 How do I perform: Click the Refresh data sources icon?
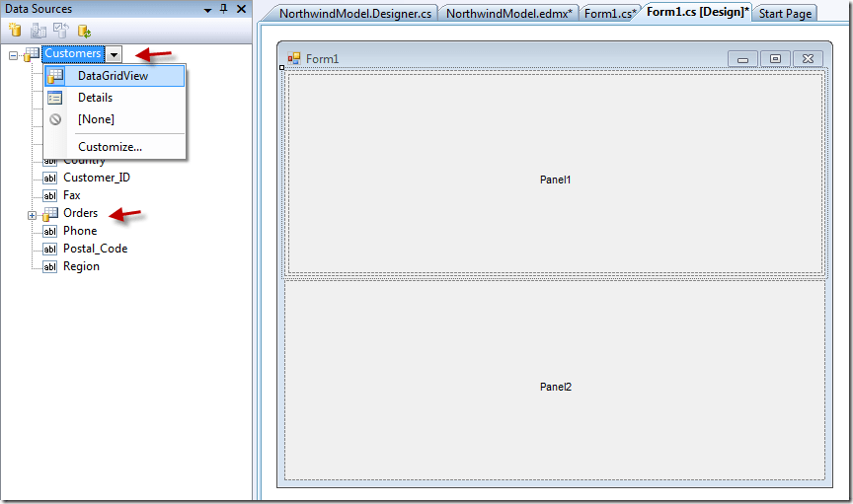click(x=84, y=32)
